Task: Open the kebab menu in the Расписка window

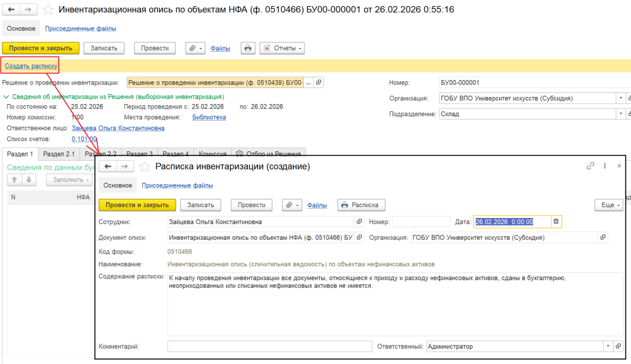Action: 605,166
